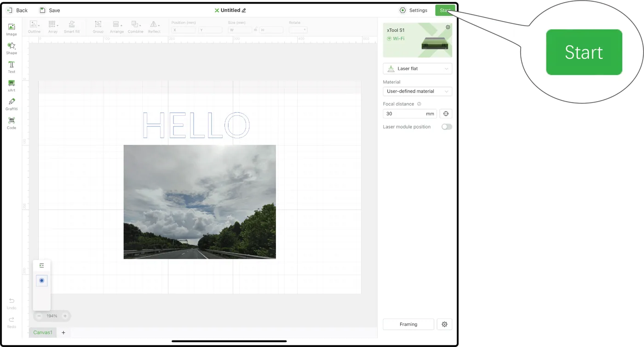Image resolution: width=644 pixels, height=347 pixels.
Task: Select the blue layer color swatch
Action: pyautogui.click(x=42, y=280)
